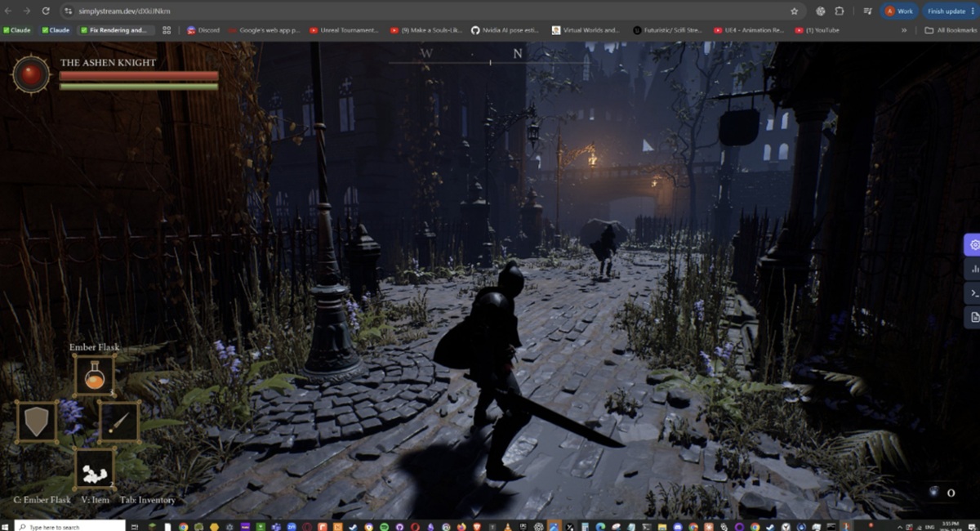Screen dimensions: 980x531
Task: Open the Discord bookmark
Action: coord(203,30)
